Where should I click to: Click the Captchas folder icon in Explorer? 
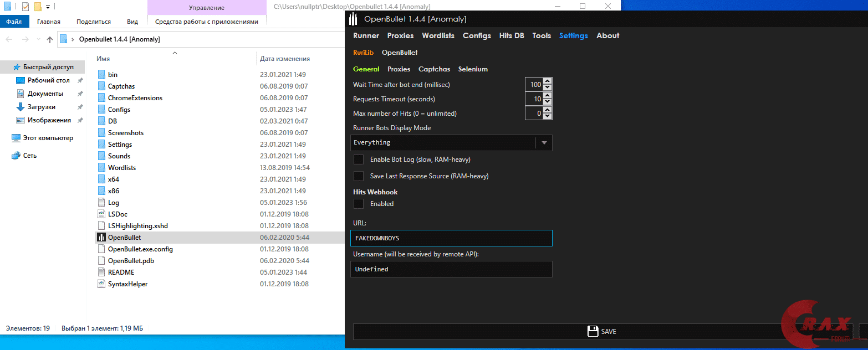(x=101, y=86)
